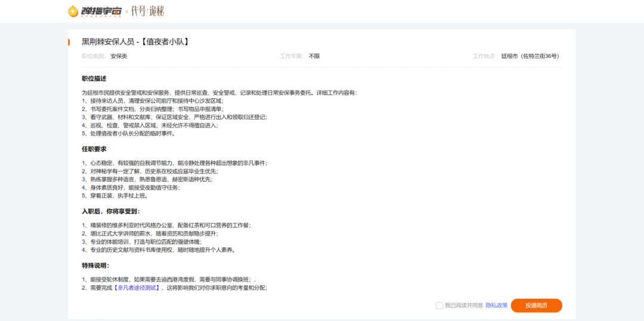Image resolution: width=644 pixels, height=321 pixels.
Task: Submit resume with 投递简历 button
Action: (x=537, y=306)
